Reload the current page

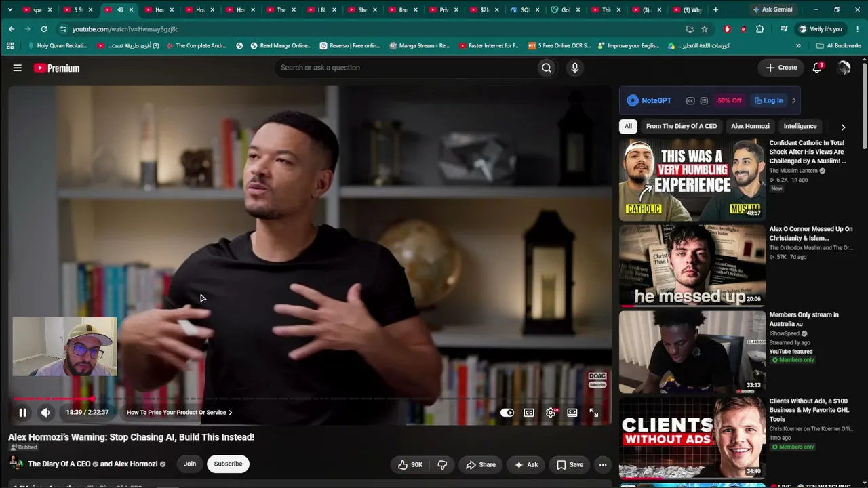pos(44,29)
